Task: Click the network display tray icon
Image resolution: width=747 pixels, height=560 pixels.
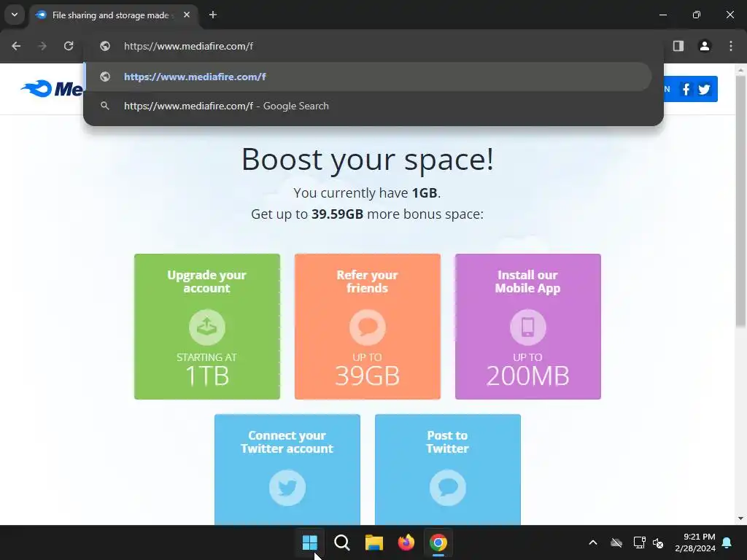Action: 639,542
